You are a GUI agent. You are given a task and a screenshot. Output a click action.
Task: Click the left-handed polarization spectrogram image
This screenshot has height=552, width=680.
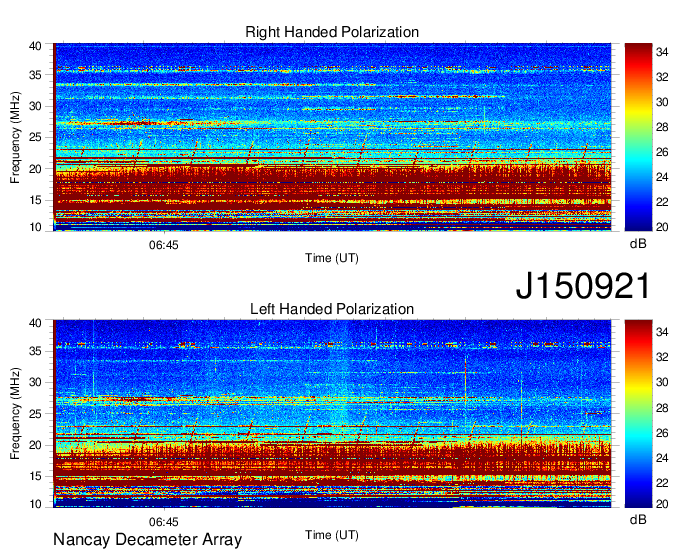332,414
